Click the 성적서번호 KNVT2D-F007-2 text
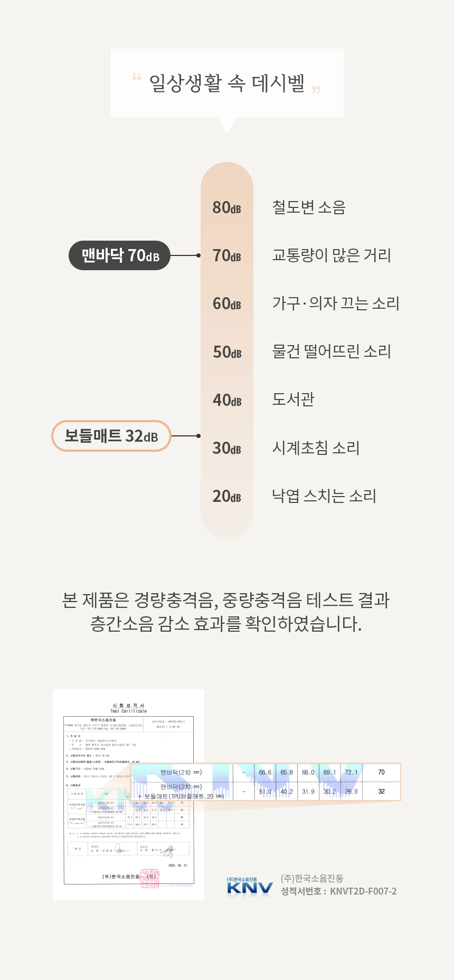Screen dimensions: 454x980 tap(338, 891)
